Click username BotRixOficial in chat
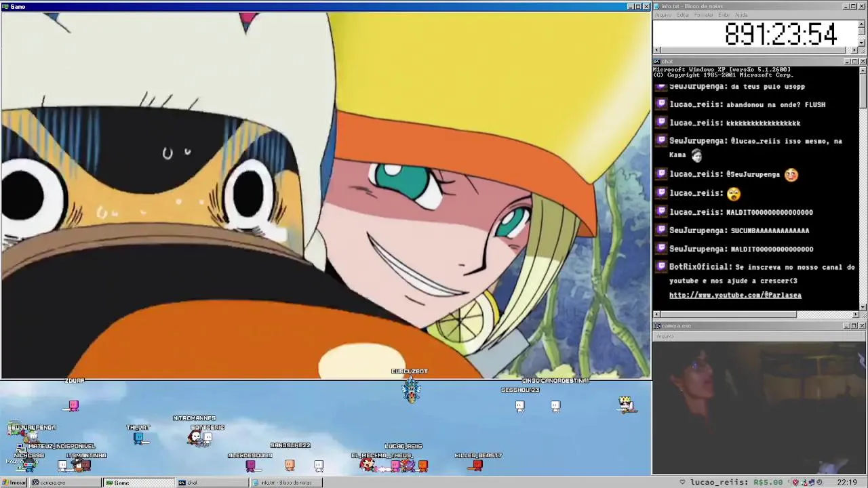Screen dimensions: 868x488 click(698, 267)
